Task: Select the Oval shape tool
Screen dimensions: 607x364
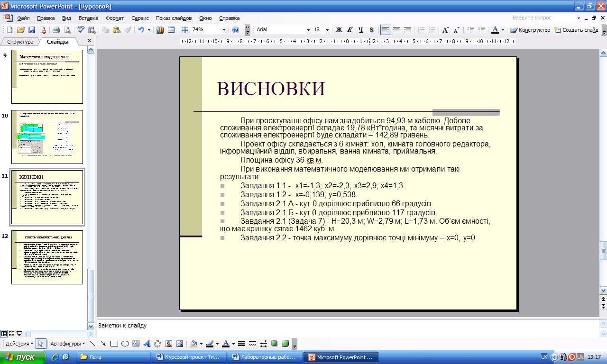Action: click(x=125, y=344)
